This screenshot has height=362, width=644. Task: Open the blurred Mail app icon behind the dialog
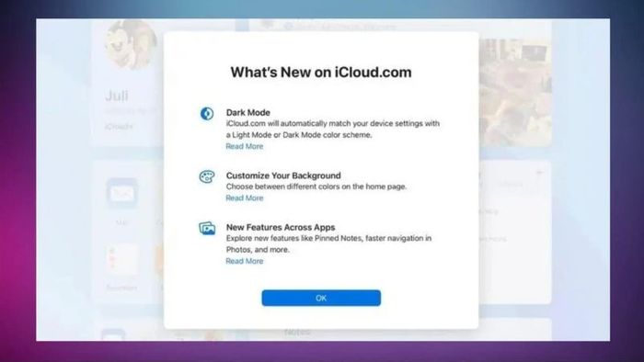[x=122, y=193]
